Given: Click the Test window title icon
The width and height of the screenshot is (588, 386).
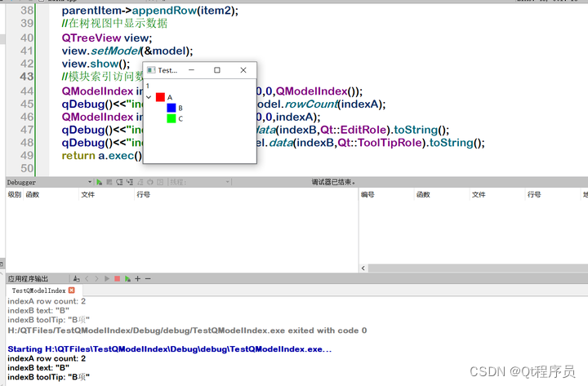Looking at the screenshot, I should tap(151, 70).
